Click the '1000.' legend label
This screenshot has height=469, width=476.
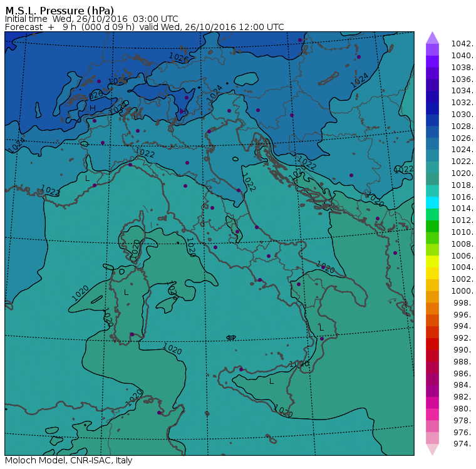coord(462,291)
